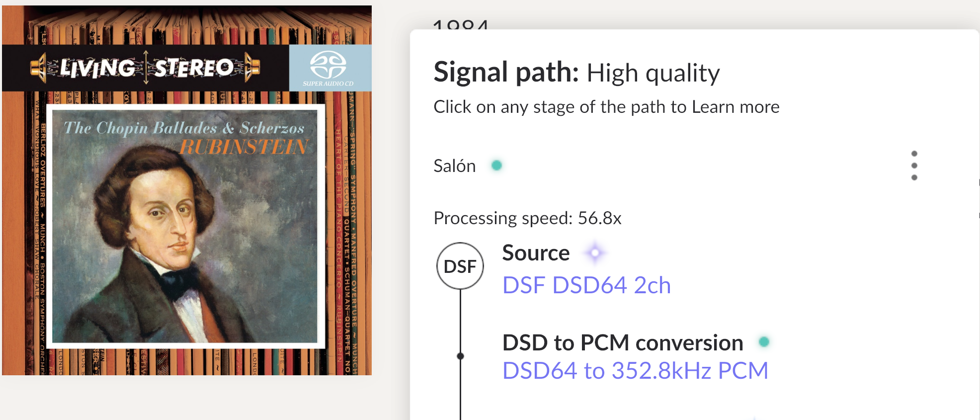Click the purple sparkle next to Source
The image size is (980, 420).
coord(595,253)
